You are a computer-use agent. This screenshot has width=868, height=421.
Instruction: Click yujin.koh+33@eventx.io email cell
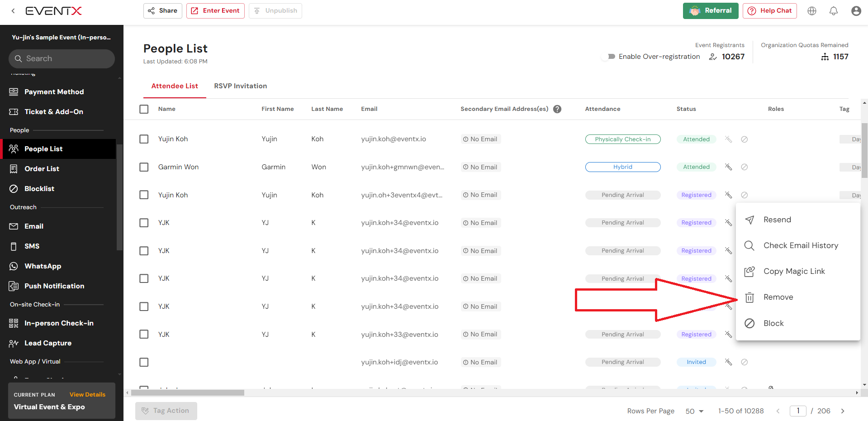pos(399,335)
